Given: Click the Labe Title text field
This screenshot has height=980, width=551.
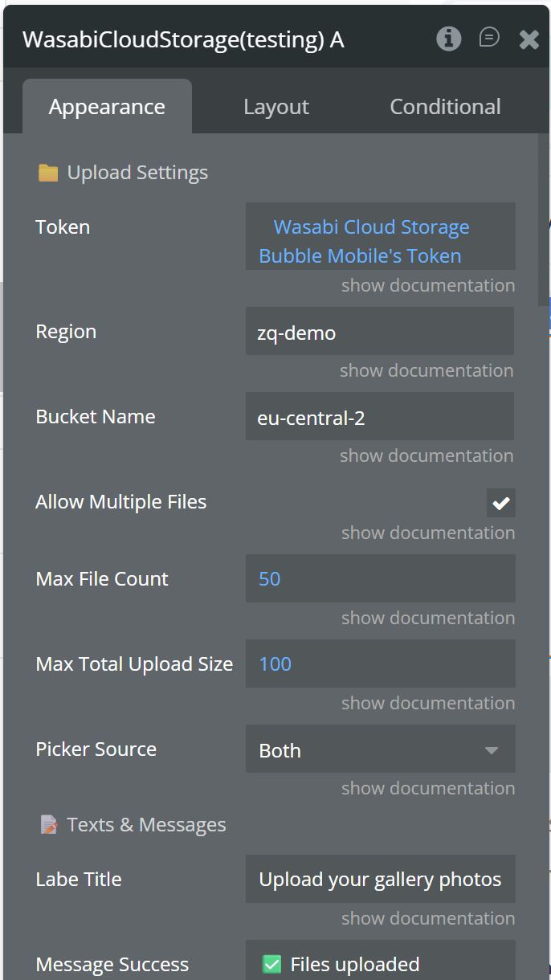Looking at the screenshot, I should [379, 880].
